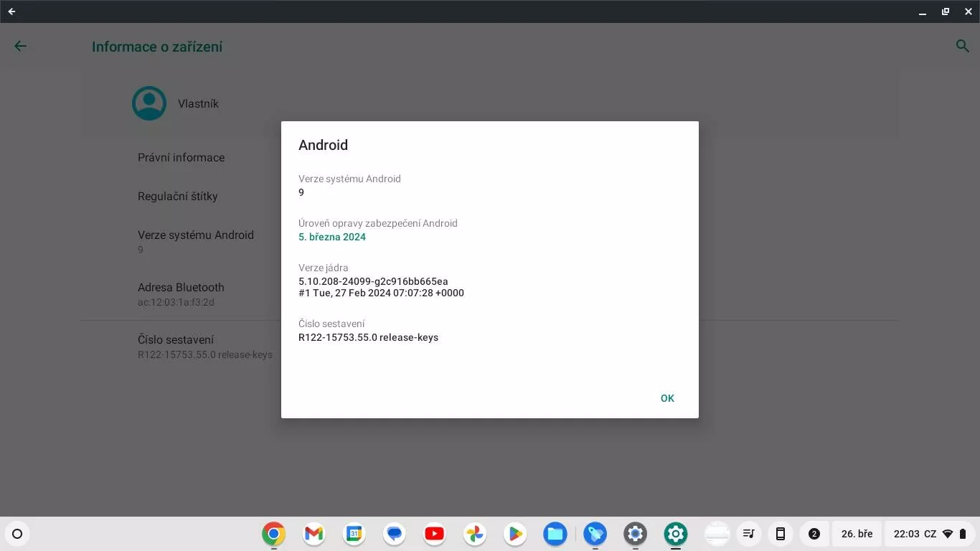This screenshot has height=551, width=980.
Task: Open the white holding space tray item
Action: pyautogui.click(x=717, y=534)
